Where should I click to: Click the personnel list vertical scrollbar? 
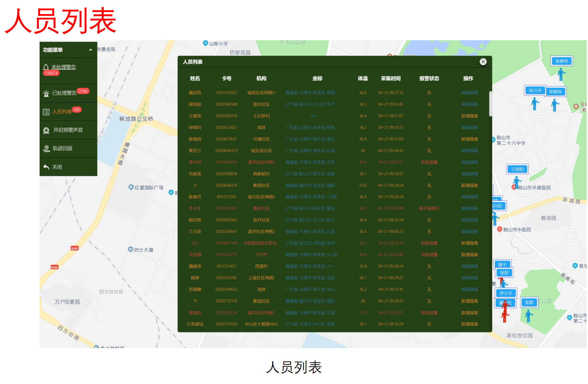coord(490,104)
